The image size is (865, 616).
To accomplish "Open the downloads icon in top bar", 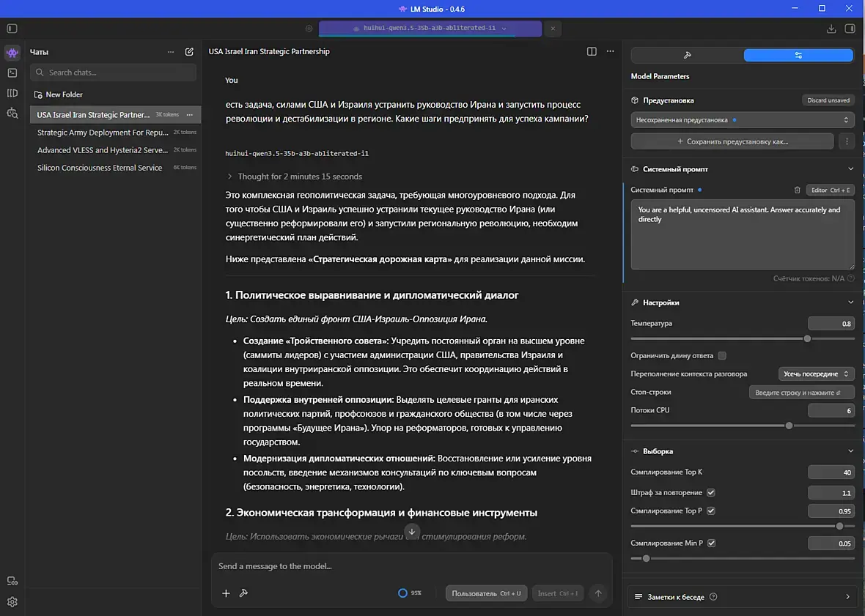I will 831,29.
